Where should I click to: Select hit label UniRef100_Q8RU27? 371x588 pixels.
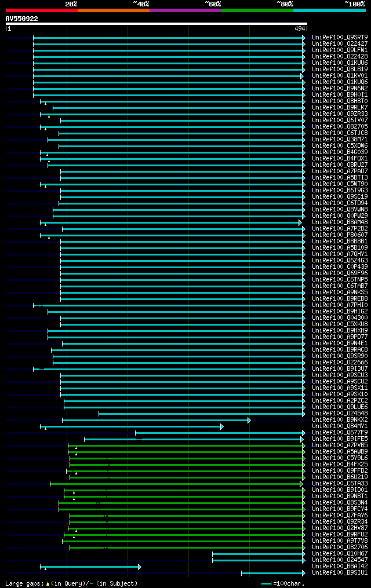click(340, 165)
